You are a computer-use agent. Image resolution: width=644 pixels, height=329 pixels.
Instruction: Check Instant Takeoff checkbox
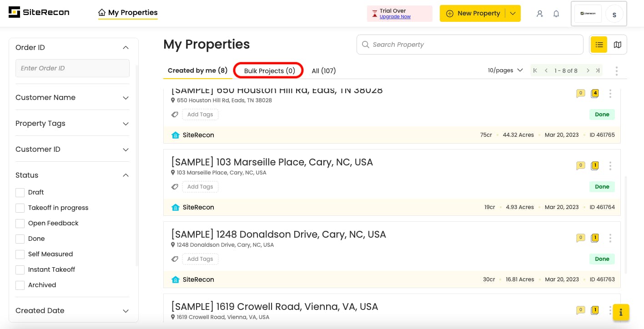[20, 270]
